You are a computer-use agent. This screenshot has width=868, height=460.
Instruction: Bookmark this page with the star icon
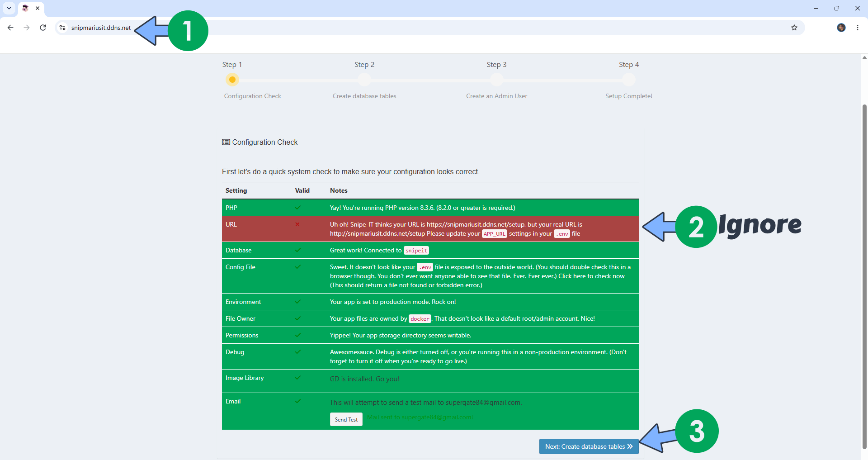click(x=794, y=28)
